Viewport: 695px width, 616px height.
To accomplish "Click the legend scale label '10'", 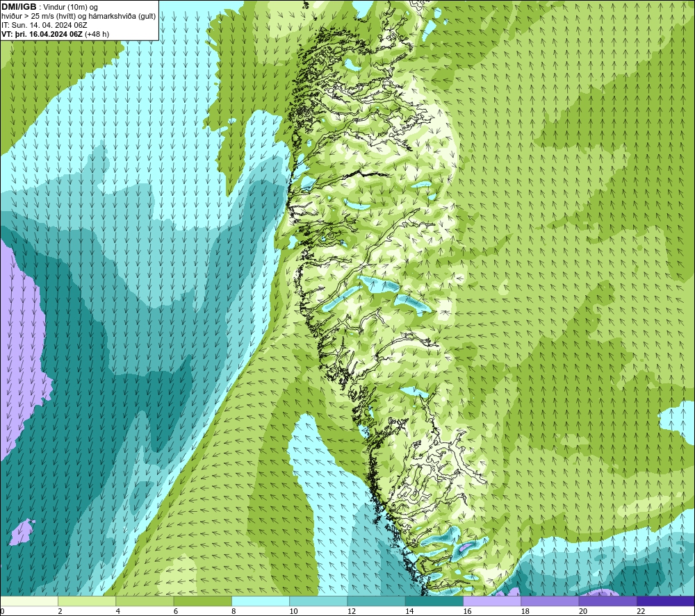I will [293, 612].
